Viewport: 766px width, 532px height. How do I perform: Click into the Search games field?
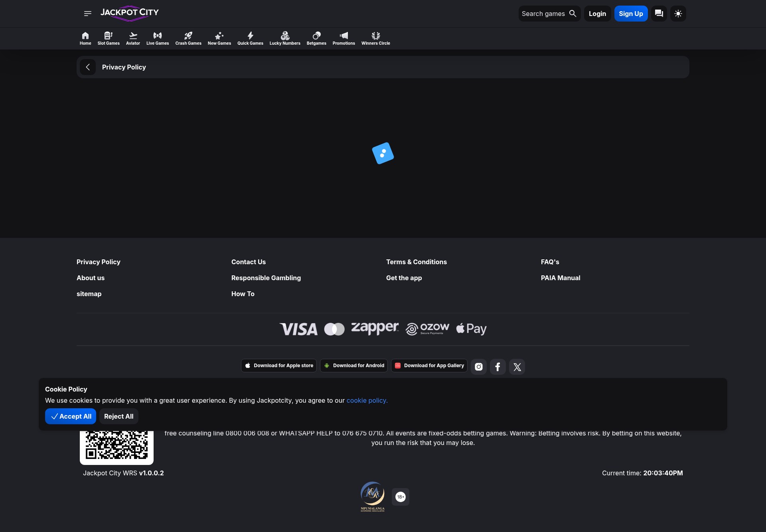click(549, 14)
